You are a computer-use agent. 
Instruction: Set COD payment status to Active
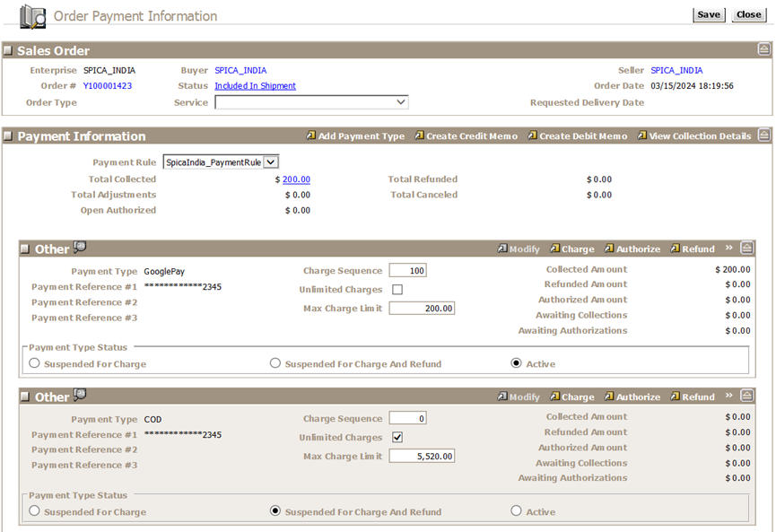[x=516, y=511]
